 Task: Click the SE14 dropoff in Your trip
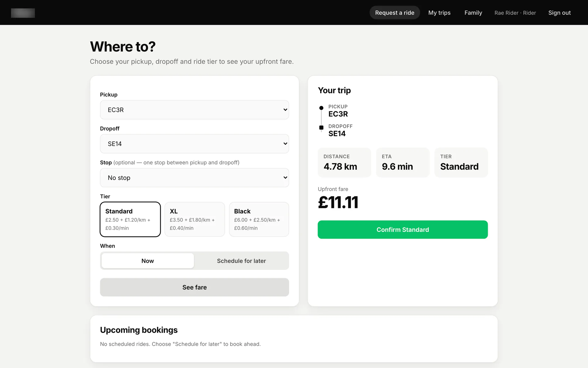(x=337, y=134)
